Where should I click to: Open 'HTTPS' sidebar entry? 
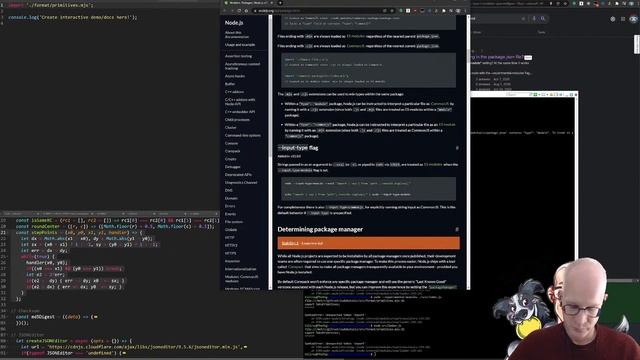click(x=231, y=253)
